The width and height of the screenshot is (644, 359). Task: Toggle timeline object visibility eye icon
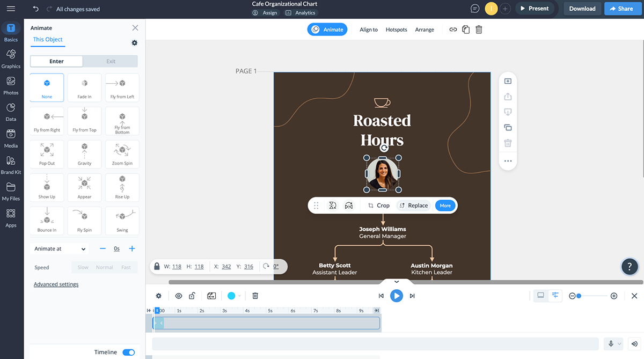(179, 296)
